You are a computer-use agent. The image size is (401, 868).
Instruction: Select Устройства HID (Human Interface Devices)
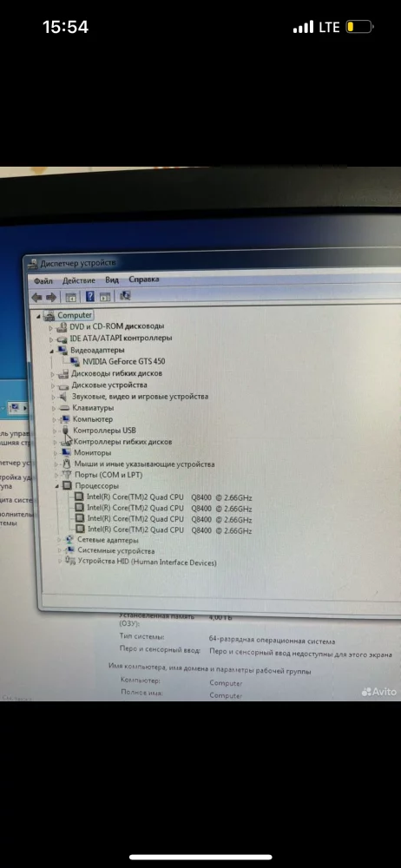point(147,562)
